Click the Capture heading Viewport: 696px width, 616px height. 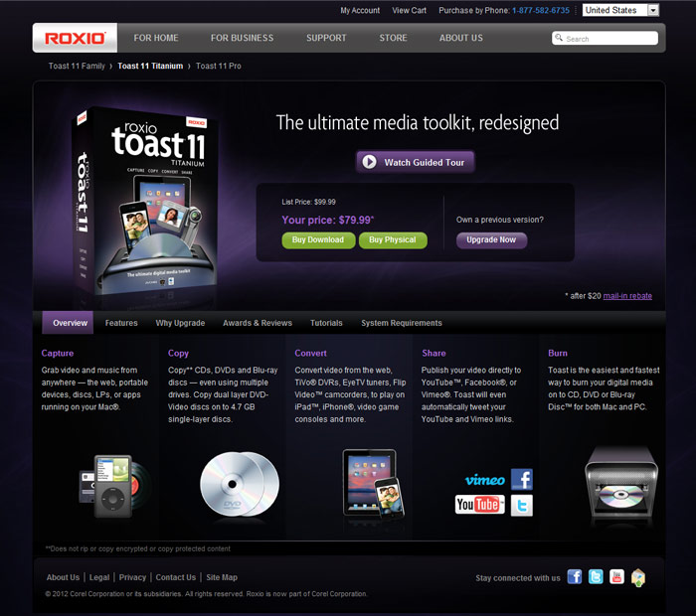(x=58, y=353)
